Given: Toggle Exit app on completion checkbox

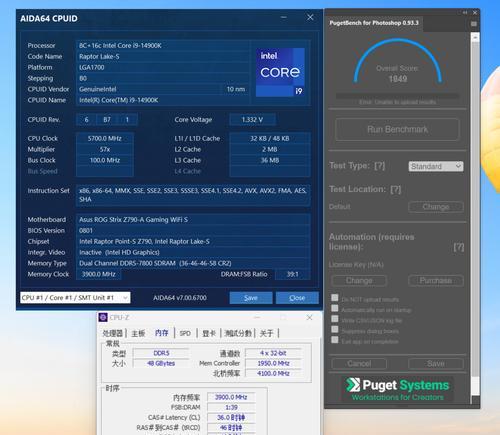Looking at the screenshot, I should [x=335, y=340].
